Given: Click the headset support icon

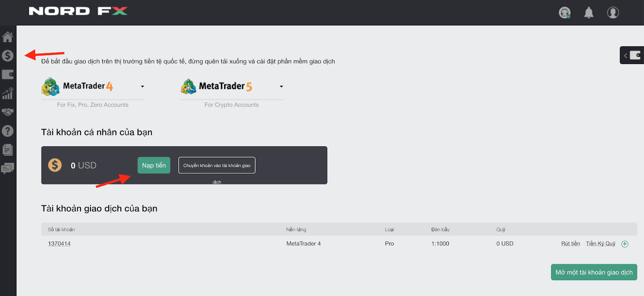Looking at the screenshot, I should pyautogui.click(x=565, y=12).
